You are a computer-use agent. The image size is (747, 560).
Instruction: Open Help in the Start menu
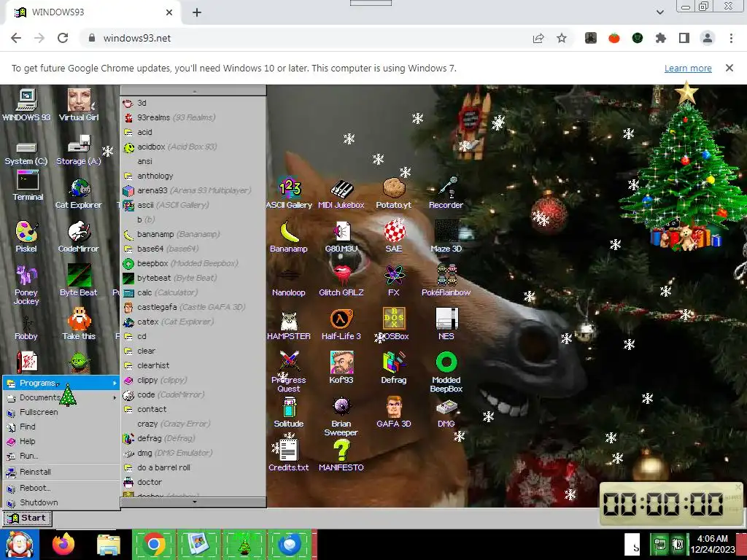pos(61,441)
